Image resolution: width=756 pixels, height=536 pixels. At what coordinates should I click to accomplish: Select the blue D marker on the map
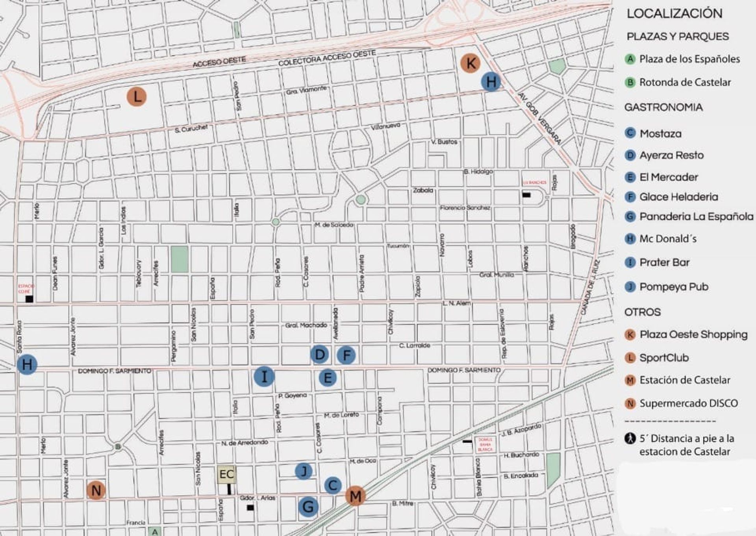point(320,354)
